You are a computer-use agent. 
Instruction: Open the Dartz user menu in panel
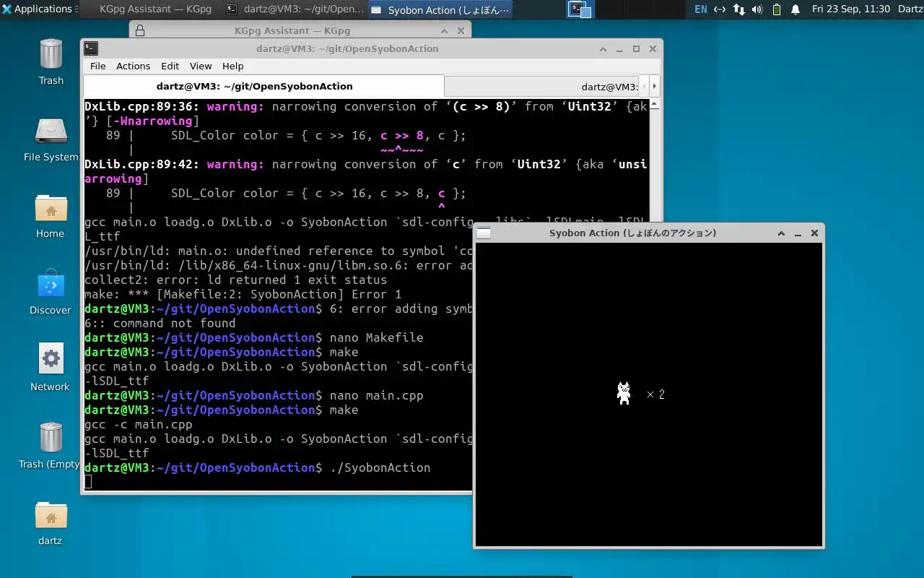pos(910,9)
